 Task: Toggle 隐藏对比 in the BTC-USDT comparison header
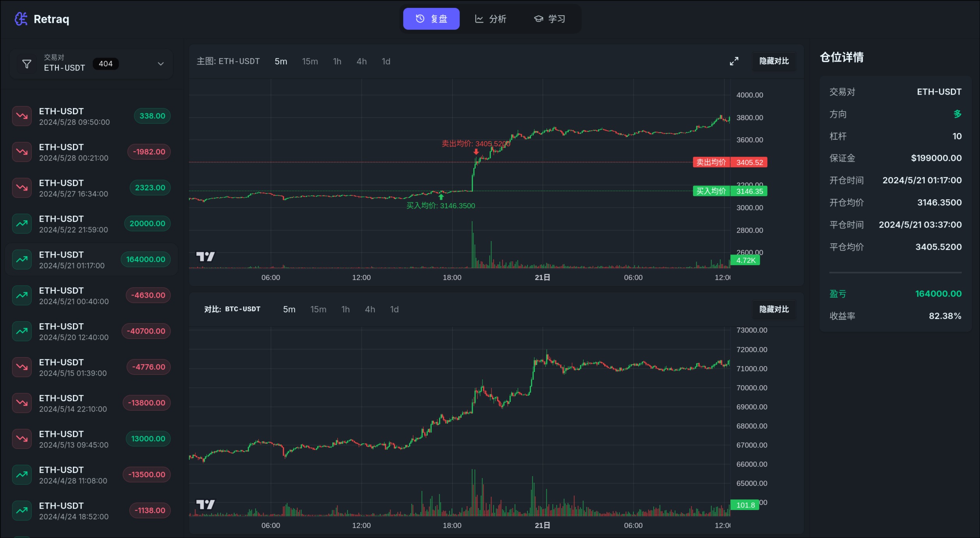(x=774, y=309)
